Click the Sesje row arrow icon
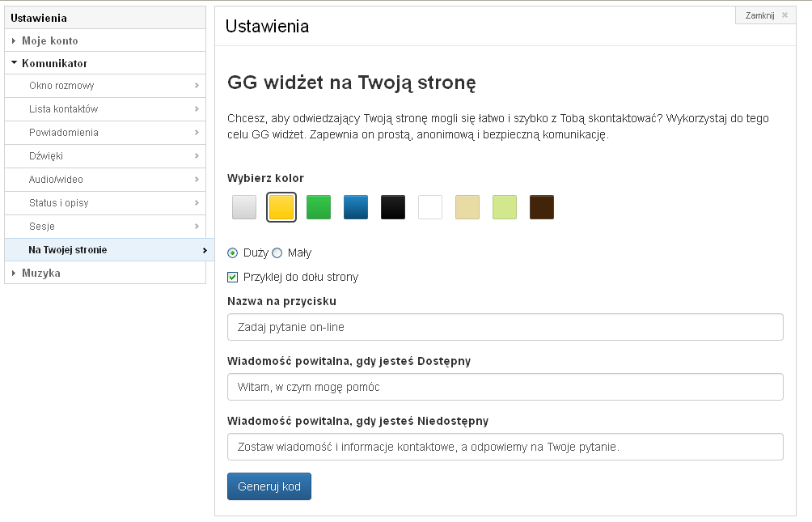The height and width of the screenshot is (522, 812). pyautogui.click(x=197, y=226)
